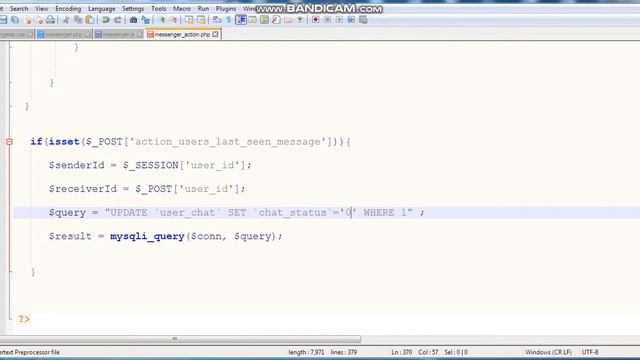Open the Folder as Workspace icon
This screenshot has width=640, height=360.
[x=288, y=20]
